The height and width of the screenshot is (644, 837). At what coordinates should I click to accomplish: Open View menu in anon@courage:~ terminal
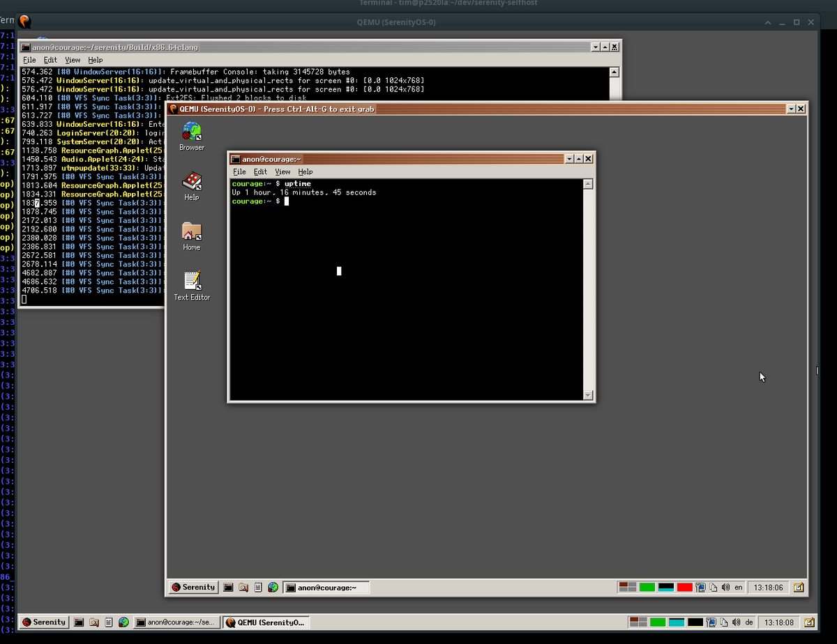tap(282, 171)
